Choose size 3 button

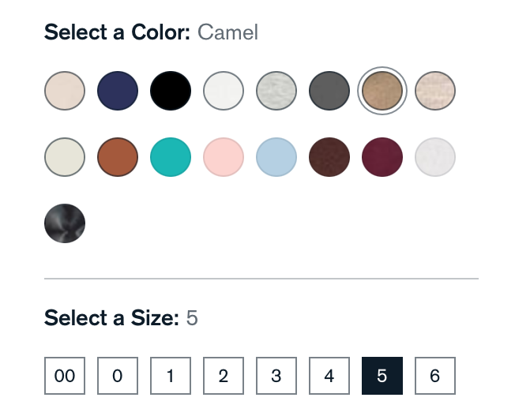(276, 376)
